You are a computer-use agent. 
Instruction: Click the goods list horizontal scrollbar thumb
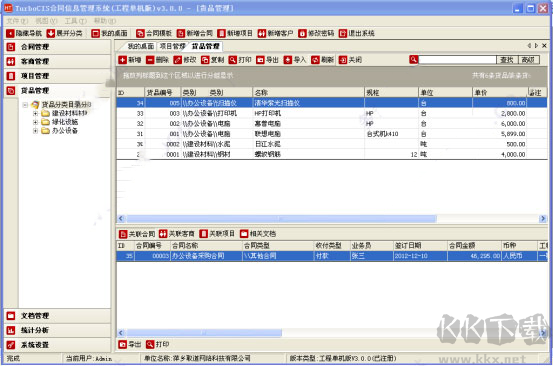click(x=281, y=219)
